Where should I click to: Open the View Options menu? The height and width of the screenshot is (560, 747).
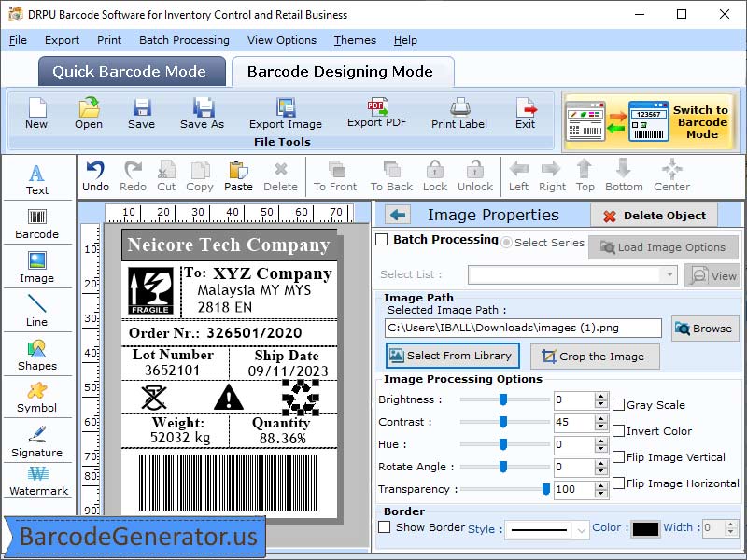coord(282,40)
